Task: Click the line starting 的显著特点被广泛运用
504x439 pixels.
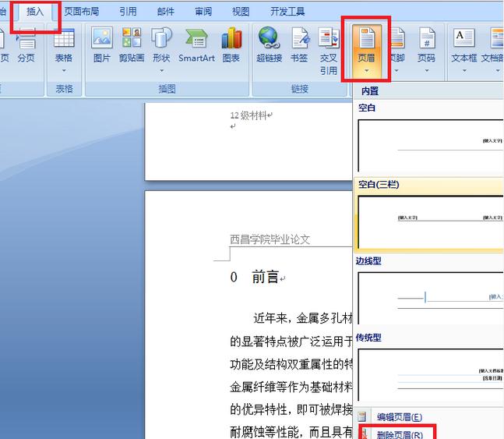Action: pyautogui.click(x=291, y=342)
